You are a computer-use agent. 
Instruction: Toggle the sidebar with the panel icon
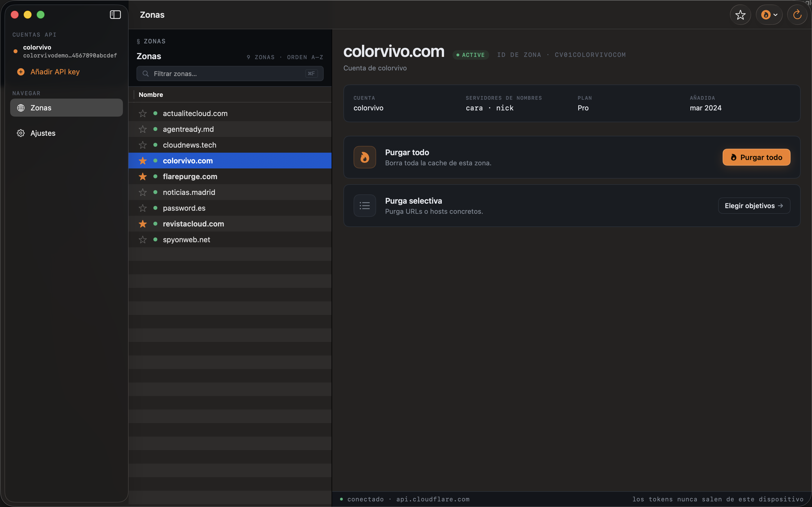[x=115, y=14]
